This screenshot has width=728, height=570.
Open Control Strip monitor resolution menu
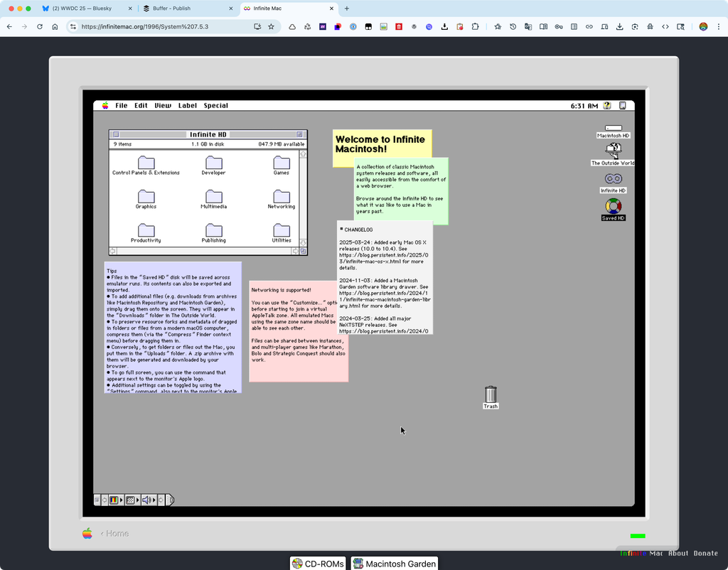point(133,500)
